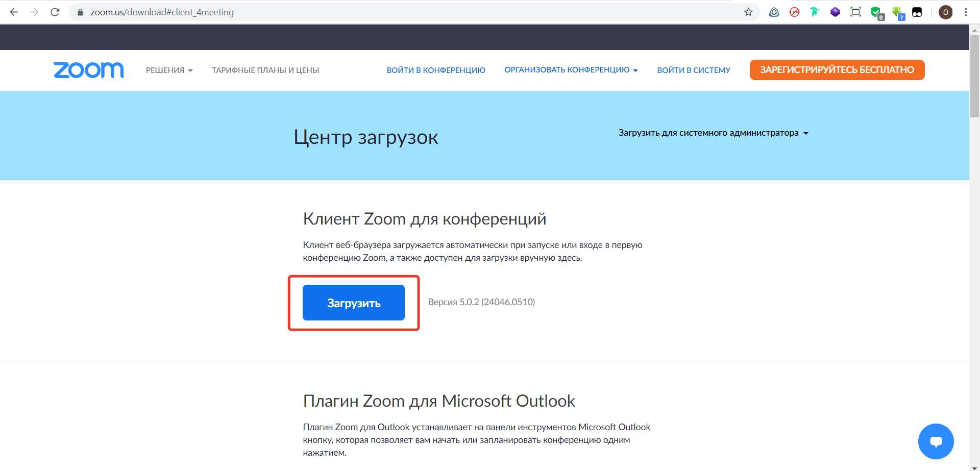Screen dimensions: 980x471
Task: Open the green download arrow extension
Action: pyautogui.click(x=897, y=13)
